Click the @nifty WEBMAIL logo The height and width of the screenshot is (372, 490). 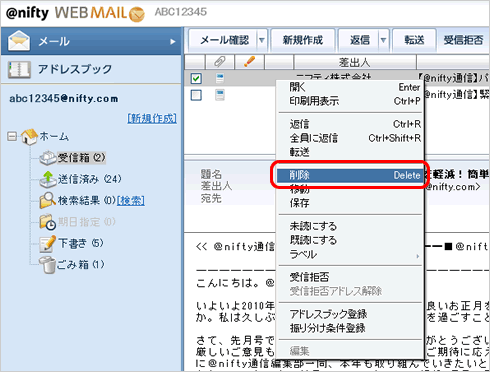tap(75, 13)
